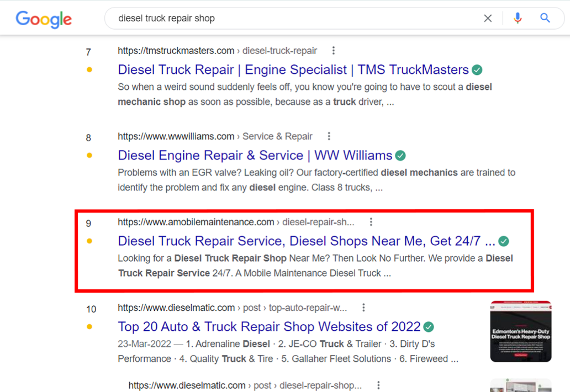Open the Diesel Engine Repair & Service result
Viewport: 570px width, 392px height.
pyautogui.click(x=254, y=155)
